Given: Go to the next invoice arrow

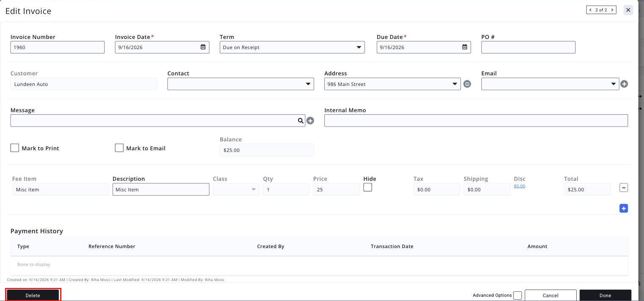Looking at the screenshot, I should tap(612, 10).
